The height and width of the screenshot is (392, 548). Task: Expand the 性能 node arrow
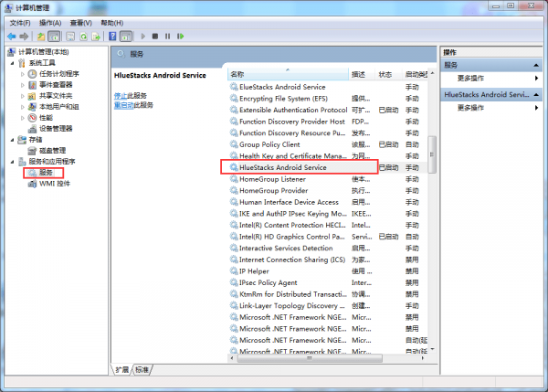pyautogui.click(x=23, y=118)
